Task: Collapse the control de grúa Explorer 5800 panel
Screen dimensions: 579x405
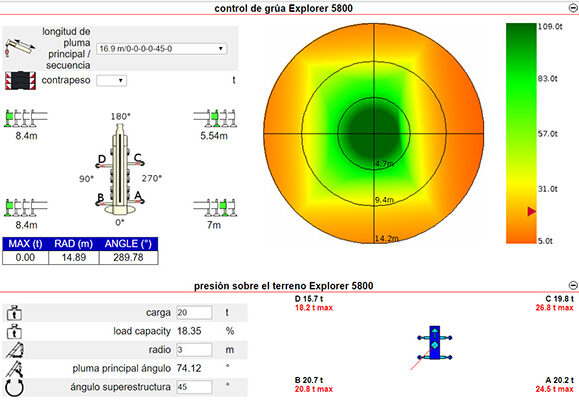Action: tap(573, 8)
